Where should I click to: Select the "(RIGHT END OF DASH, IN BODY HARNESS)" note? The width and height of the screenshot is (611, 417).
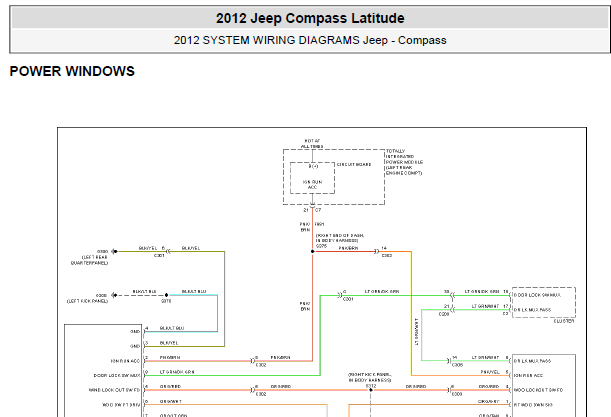click(339, 238)
